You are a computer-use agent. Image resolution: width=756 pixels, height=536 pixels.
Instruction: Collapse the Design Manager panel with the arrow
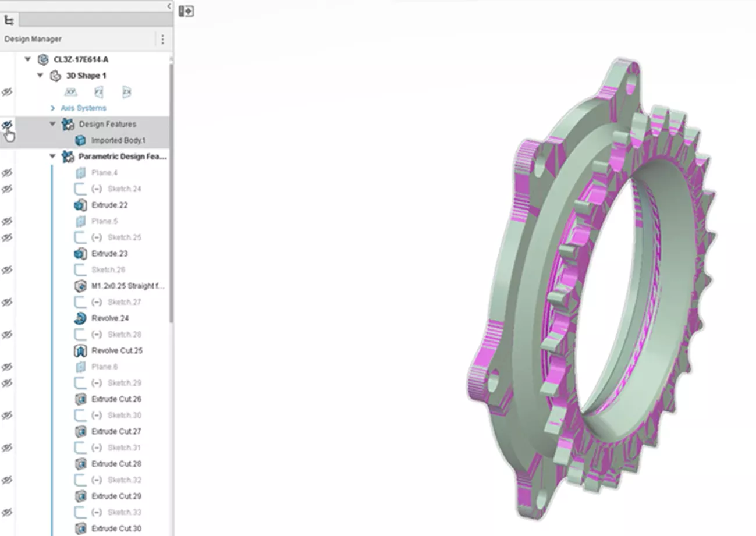tap(169, 6)
